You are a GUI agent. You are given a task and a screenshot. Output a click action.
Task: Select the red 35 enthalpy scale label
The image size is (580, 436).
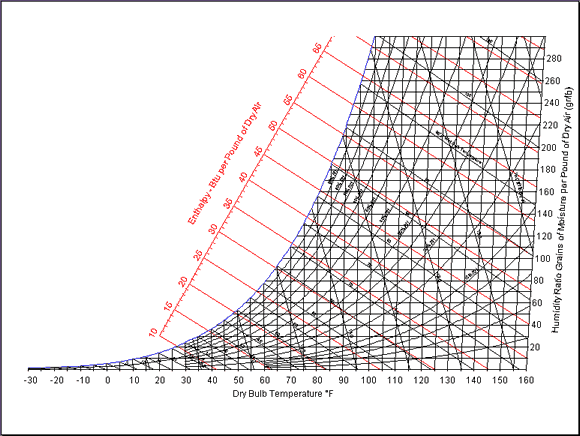click(228, 203)
